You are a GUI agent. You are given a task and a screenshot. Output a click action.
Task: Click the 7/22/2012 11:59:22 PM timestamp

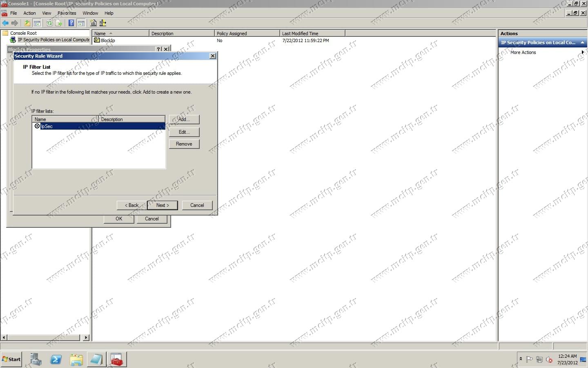pos(305,40)
